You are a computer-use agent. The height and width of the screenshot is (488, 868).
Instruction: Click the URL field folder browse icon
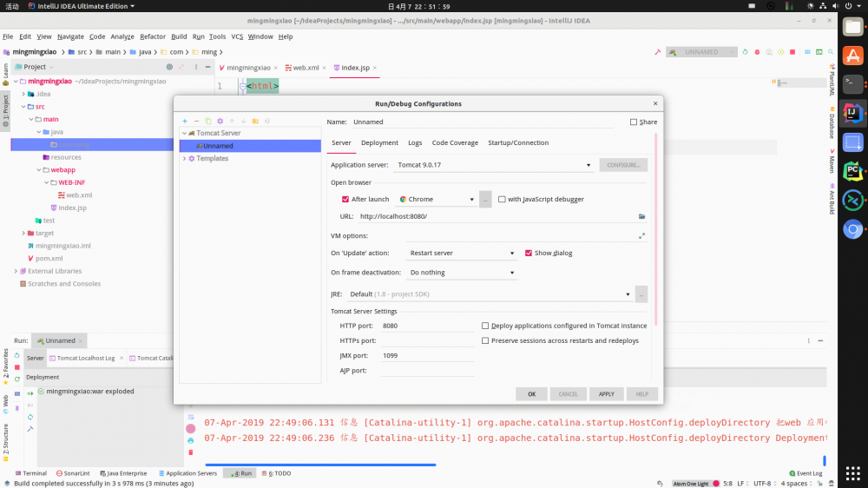click(641, 216)
